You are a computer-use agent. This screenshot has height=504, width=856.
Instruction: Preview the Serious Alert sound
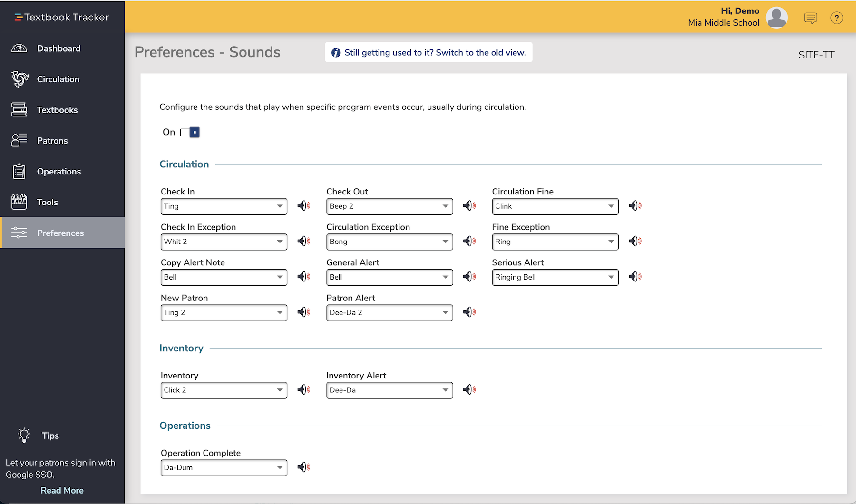click(x=635, y=277)
